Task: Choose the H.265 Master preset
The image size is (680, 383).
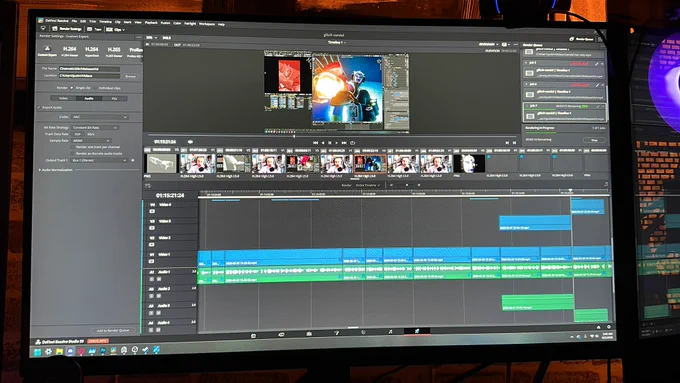Action: [114, 52]
